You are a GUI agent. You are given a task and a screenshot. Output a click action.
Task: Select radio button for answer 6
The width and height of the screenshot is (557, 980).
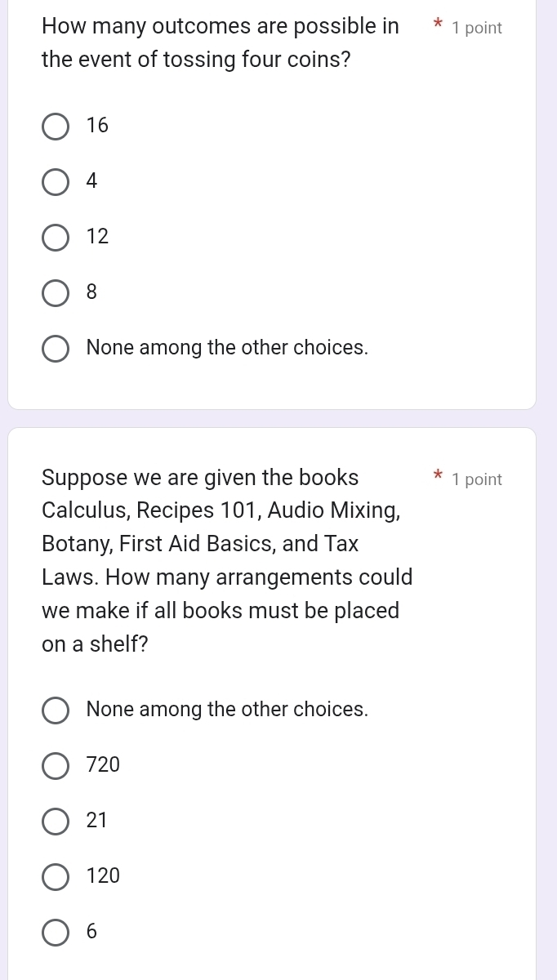point(56,933)
